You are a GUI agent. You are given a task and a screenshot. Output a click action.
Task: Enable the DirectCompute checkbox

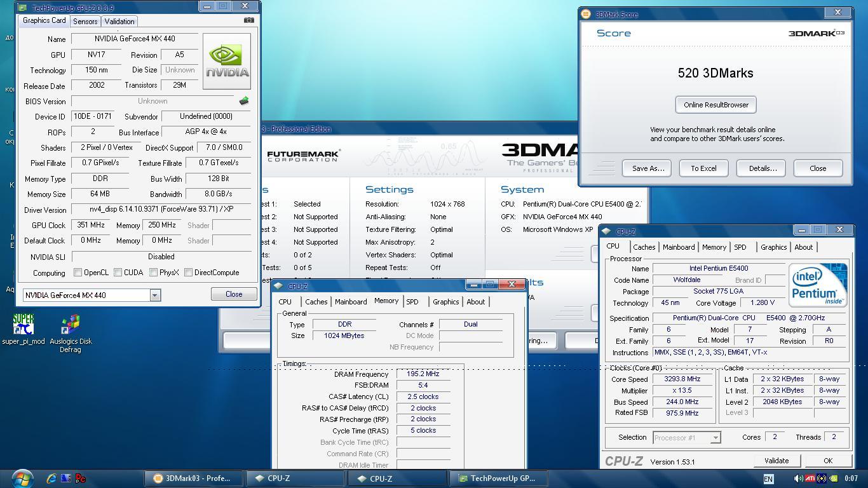tap(188, 273)
